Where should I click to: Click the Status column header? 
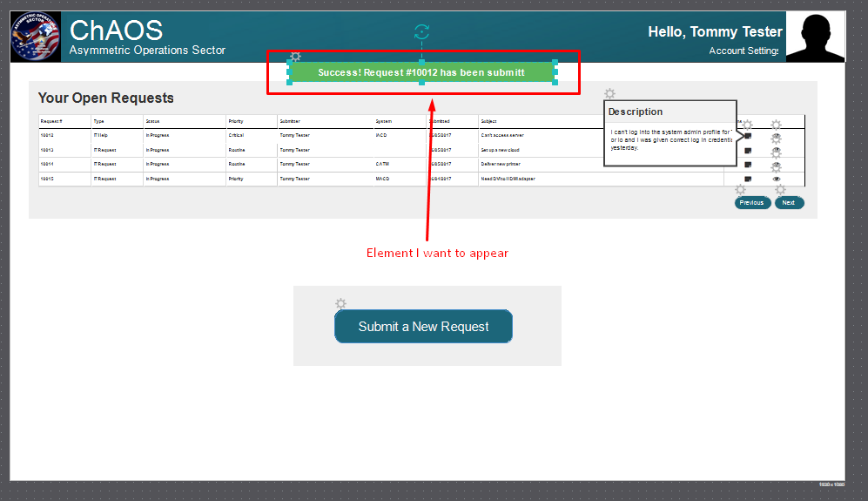click(153, 121)
